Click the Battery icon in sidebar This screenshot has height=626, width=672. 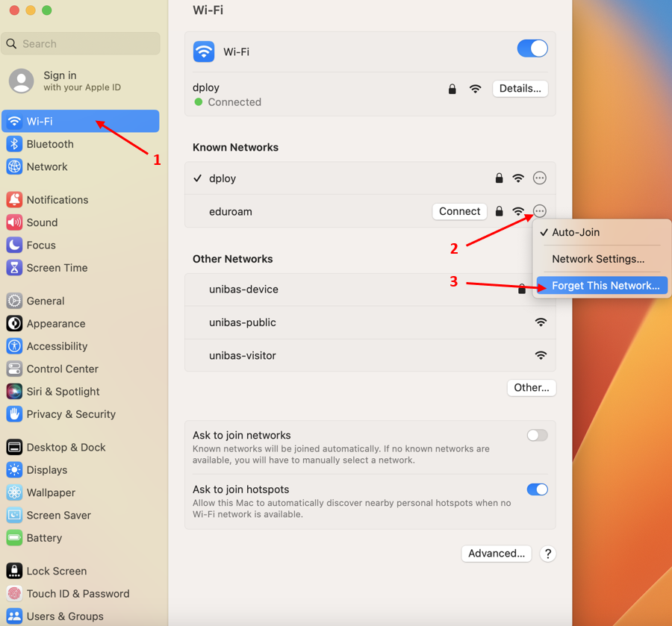coord(14,538)
